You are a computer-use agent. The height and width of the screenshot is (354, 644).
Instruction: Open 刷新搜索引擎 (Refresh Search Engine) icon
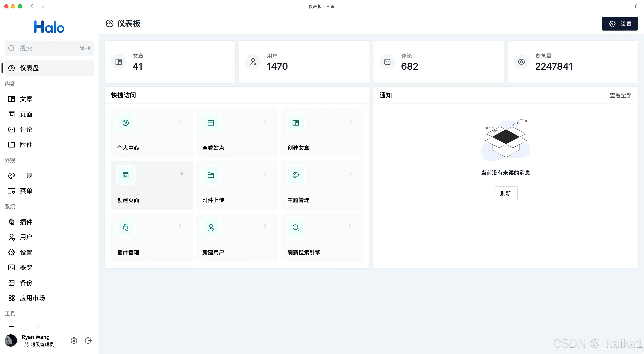[x=296, y=227]
